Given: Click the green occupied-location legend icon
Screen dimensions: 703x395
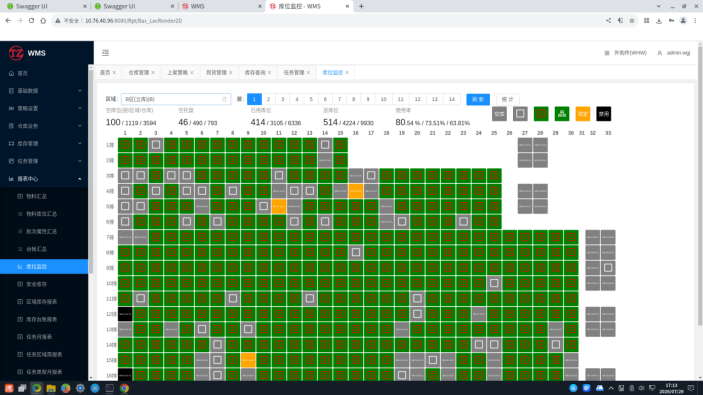Looking at the screenshot, I should coord(541,114).
